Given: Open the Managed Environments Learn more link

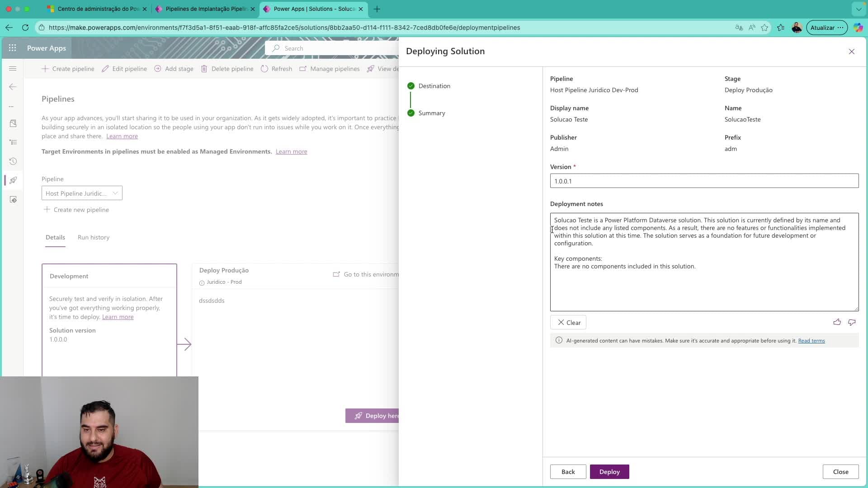Looking at the screenshot, I should (x=291, y=151).
